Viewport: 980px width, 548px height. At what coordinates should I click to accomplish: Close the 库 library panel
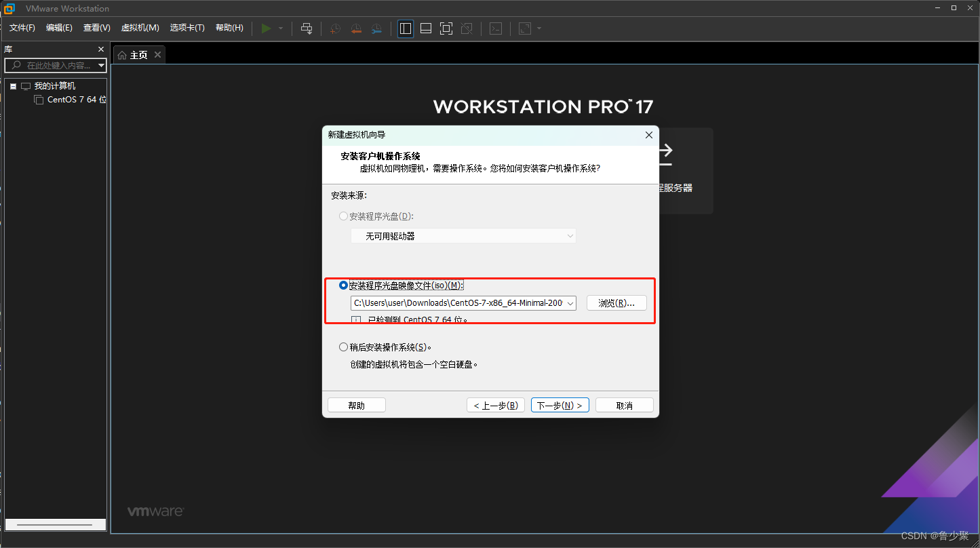[x=101, y=50]
